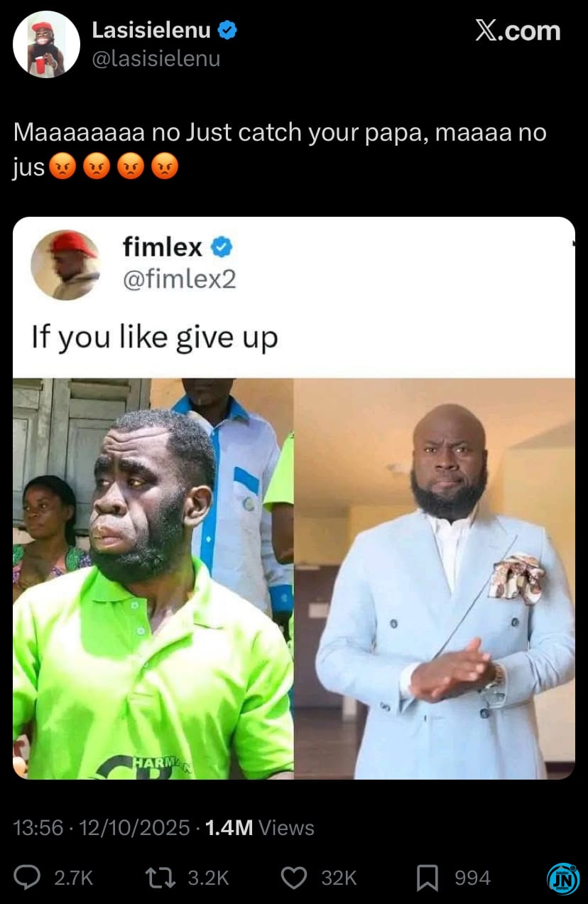
Task: Open the @fimlex2 handle link
Action: (179, 279)
